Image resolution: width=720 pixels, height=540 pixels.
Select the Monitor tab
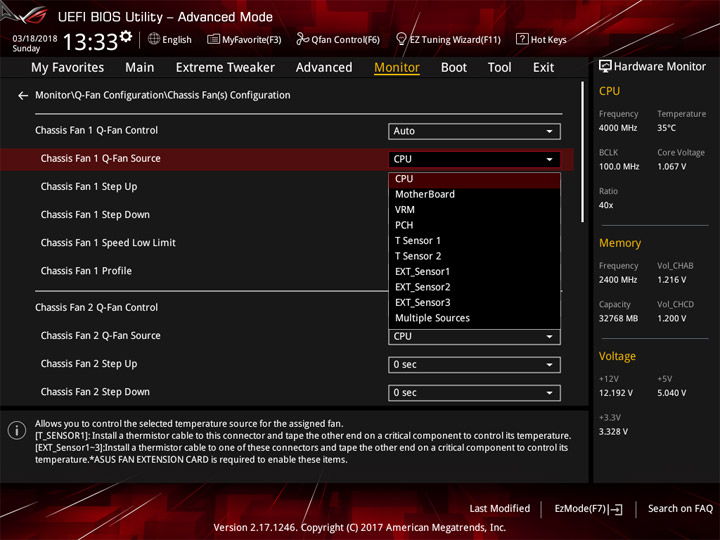tap(397, 68)
